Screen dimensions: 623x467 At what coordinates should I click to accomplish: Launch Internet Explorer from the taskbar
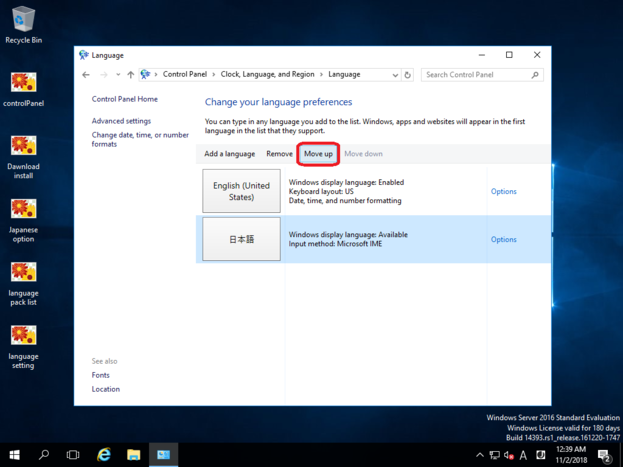[104, 455]
